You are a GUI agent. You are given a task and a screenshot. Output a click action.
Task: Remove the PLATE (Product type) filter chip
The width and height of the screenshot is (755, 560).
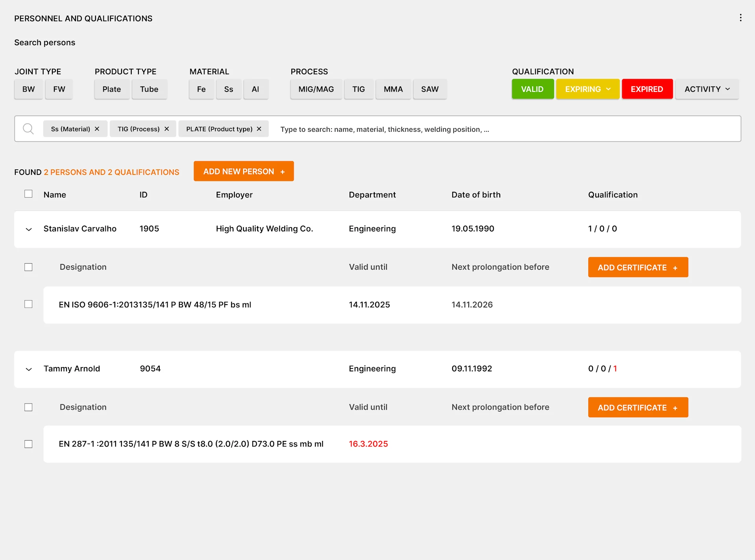click(259, 129)
